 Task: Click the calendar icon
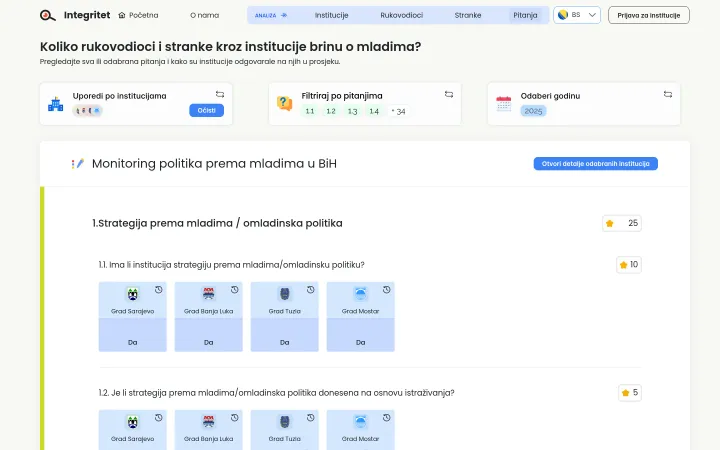coord(504,104)
